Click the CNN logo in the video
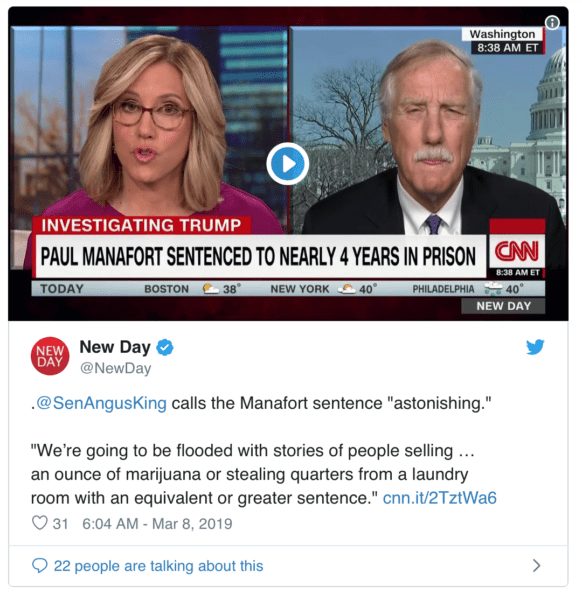Screen dimensions: 582x600 [517, 251]
